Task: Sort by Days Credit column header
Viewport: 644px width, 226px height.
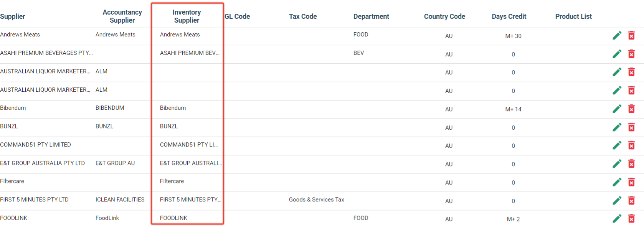Action: pyautogui.click(x=509, y=16)
